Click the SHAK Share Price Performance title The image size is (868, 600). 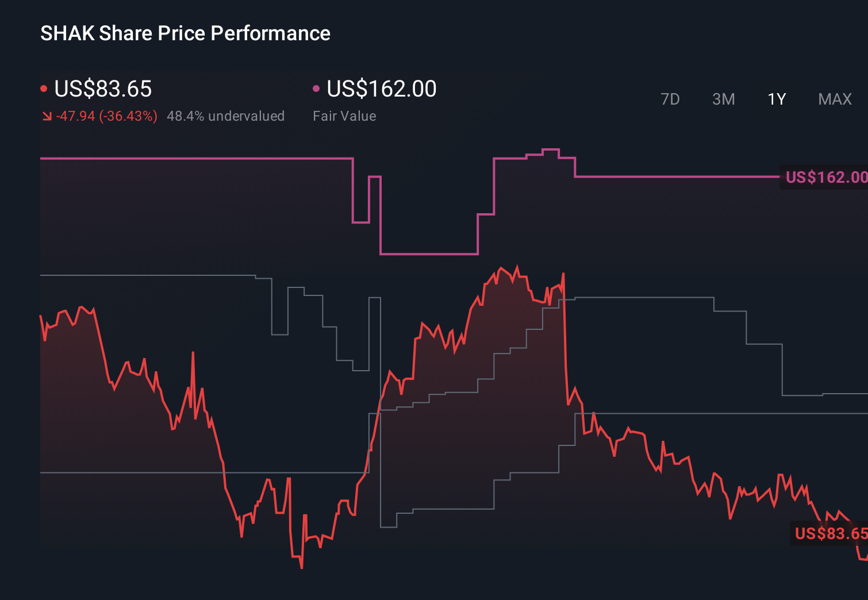[x=185, y=33]
